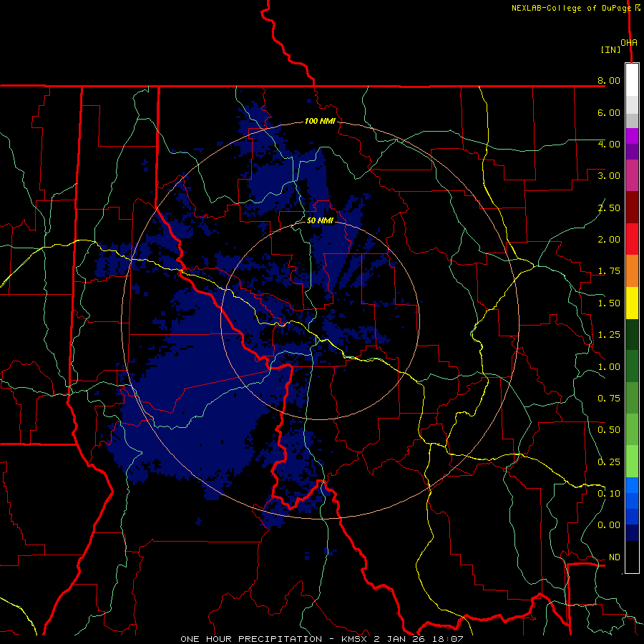
Task: Click the bright red color bar segment
Action: tap(632, 239)
